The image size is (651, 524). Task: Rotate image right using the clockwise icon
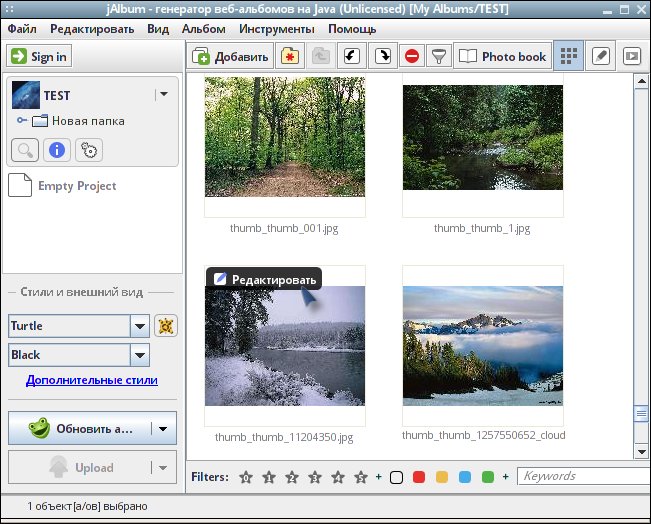(382, 56)
